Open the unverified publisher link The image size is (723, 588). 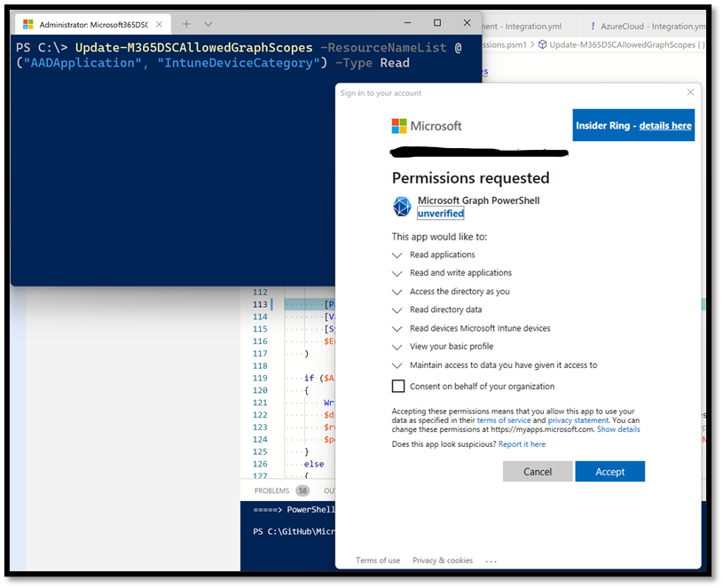pos(440,214)
